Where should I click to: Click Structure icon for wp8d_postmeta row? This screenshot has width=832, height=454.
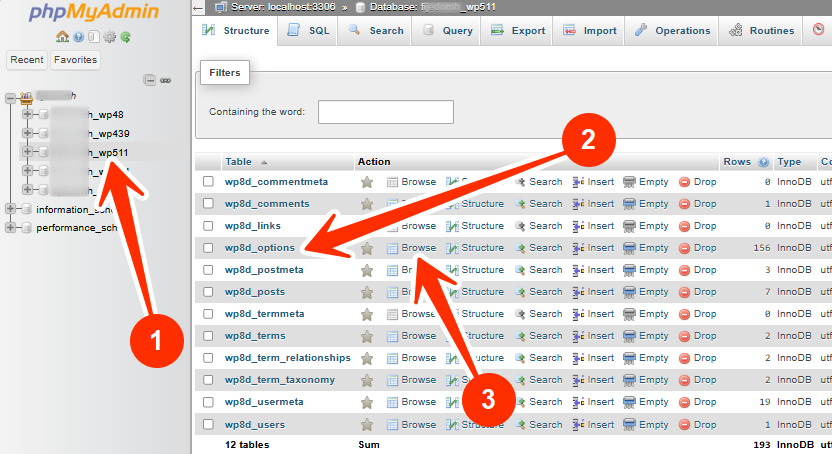[452, 270]
